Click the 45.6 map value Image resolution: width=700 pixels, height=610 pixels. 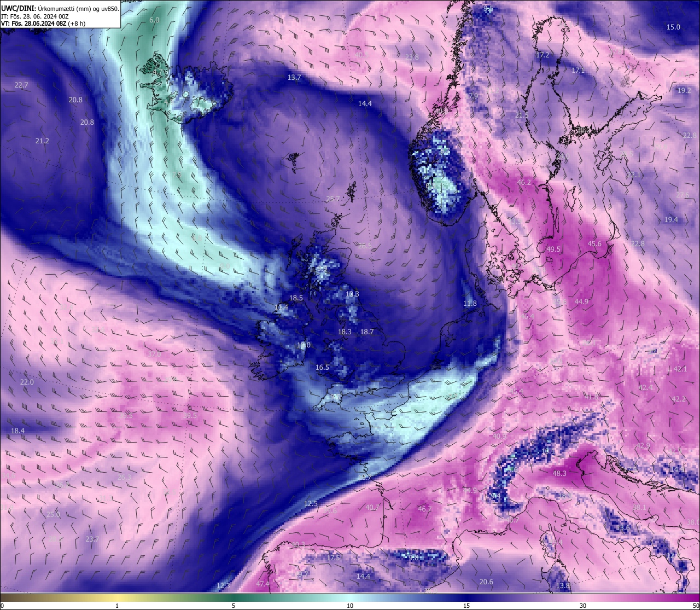[x=594, y=244]
